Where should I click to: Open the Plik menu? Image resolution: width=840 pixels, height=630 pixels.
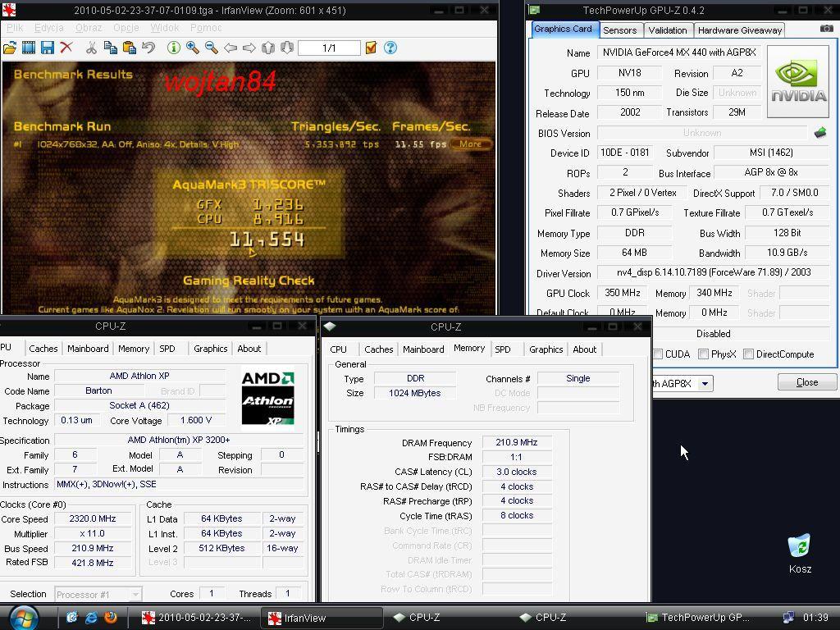(15, 28)
